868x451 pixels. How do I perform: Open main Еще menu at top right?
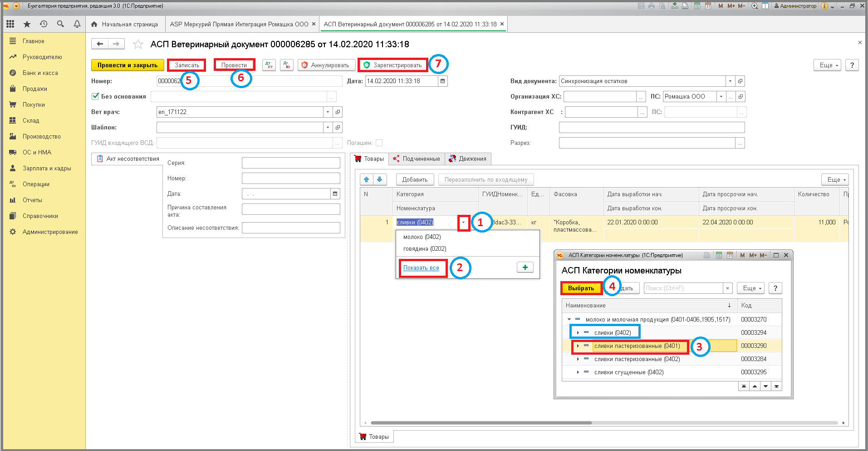tap(828, 65)
